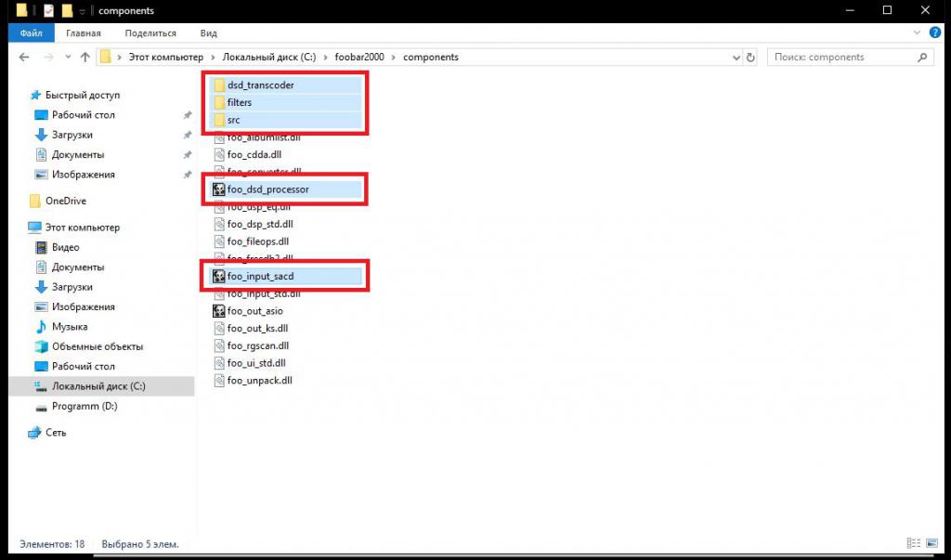Select foo_out_asio component icon

219,311
